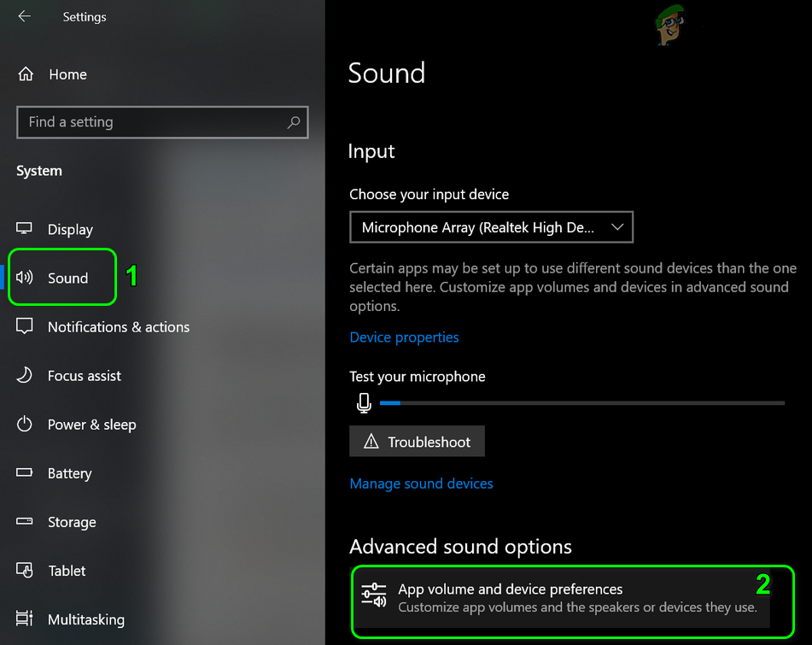Viewport: 812px width, 645px height.
Task: Click the input device dropdown chevron
Action: pos(616,227)
